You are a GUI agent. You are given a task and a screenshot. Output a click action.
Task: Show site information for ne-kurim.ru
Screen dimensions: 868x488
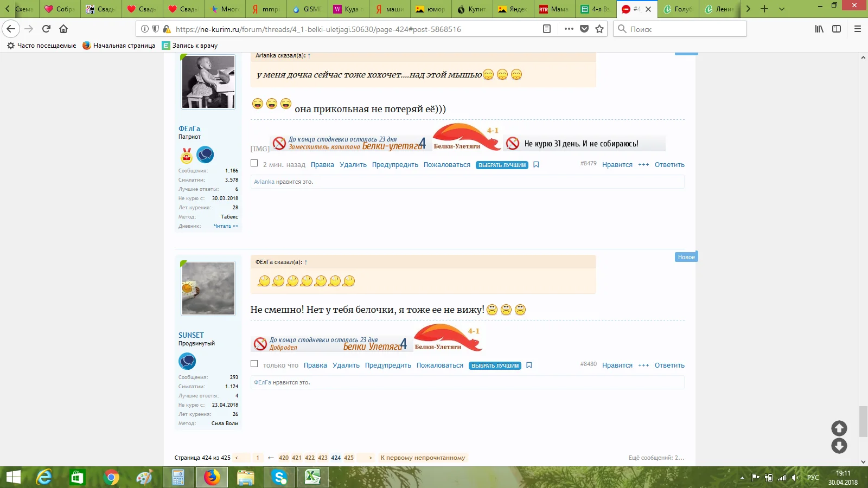point(145,29)
